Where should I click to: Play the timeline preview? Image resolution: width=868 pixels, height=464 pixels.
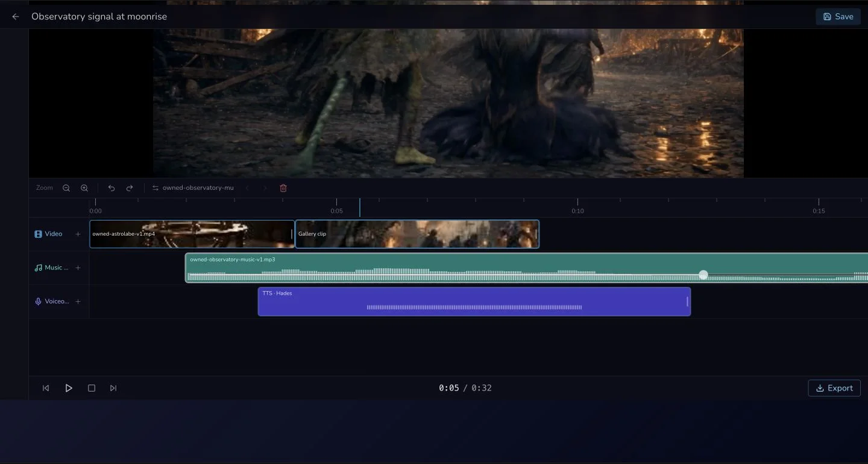coord(69,388)
